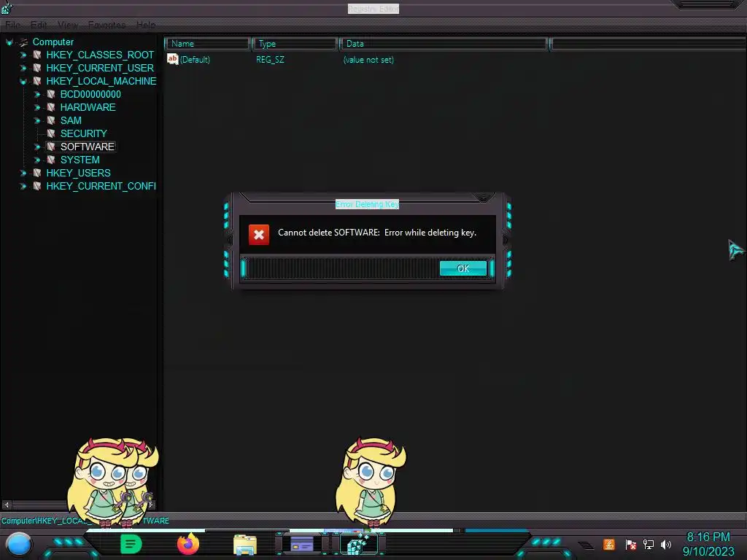Click the Computer icon in tree
Image resolution: width=747 pixels, height=560 pixels.
click(x=23, y=42)
